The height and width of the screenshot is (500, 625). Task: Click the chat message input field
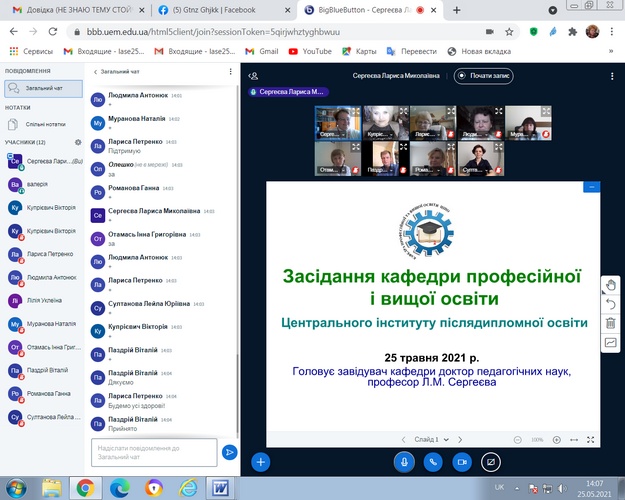pos(154,453)
